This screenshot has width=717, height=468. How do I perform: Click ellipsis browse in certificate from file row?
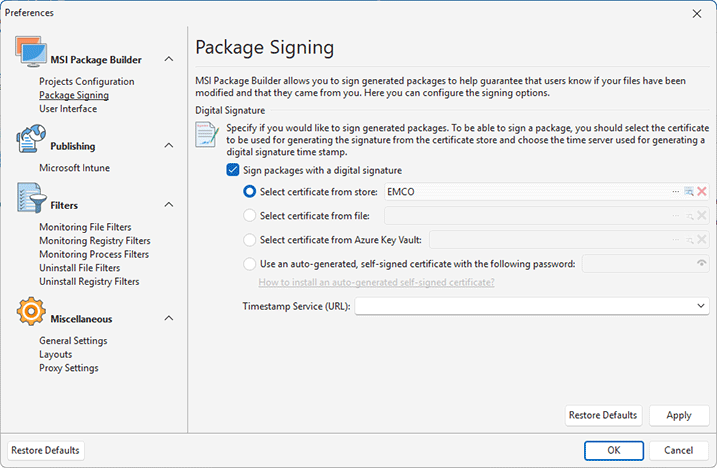(x=675, y=215)
